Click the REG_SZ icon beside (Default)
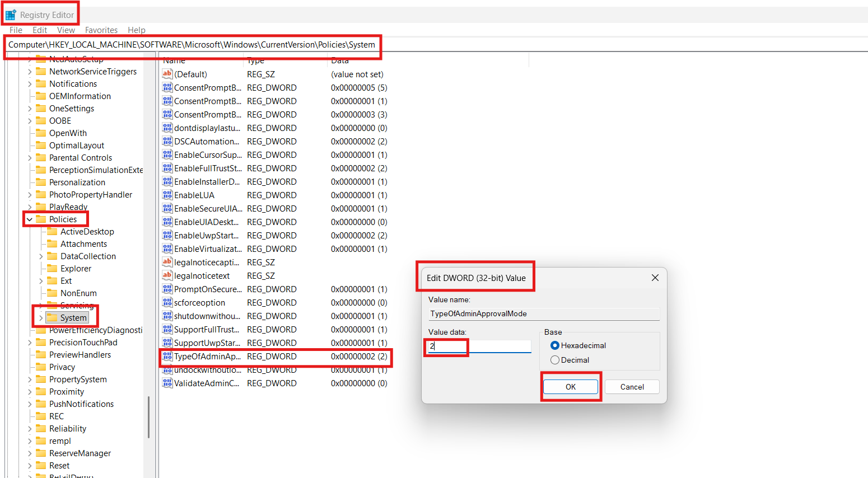The image size is (868, 478). [167, 74]
